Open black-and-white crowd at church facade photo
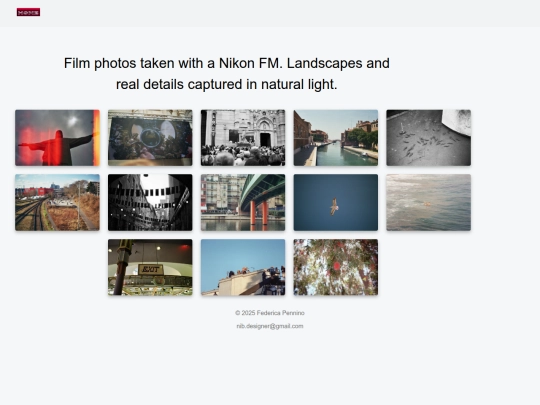 [243, 138]
